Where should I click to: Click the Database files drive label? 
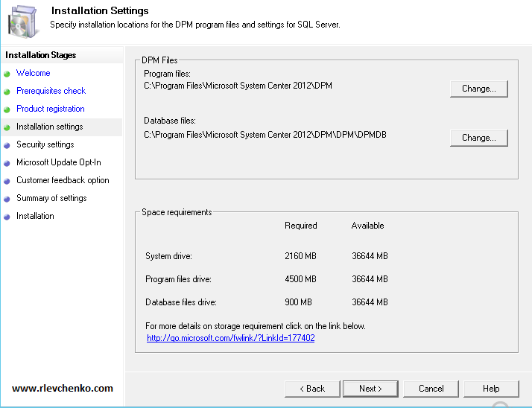tap(181, 302)
